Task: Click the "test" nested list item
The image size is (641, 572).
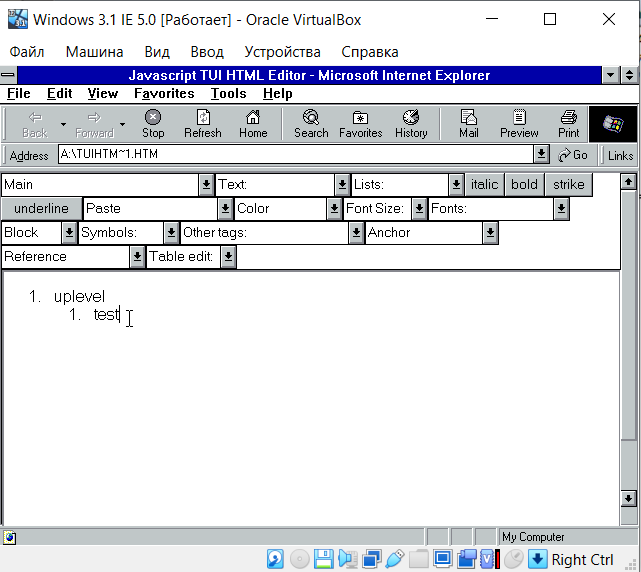Action: coord(106,314)
